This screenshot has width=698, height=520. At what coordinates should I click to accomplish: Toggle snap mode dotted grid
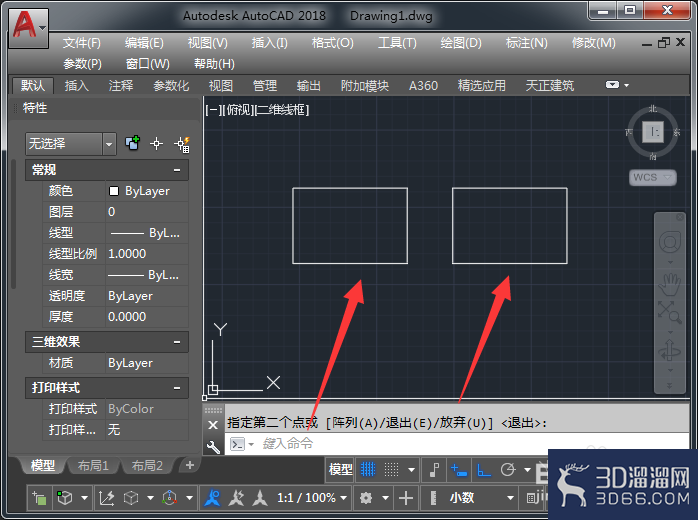click(x=391, y=469)
